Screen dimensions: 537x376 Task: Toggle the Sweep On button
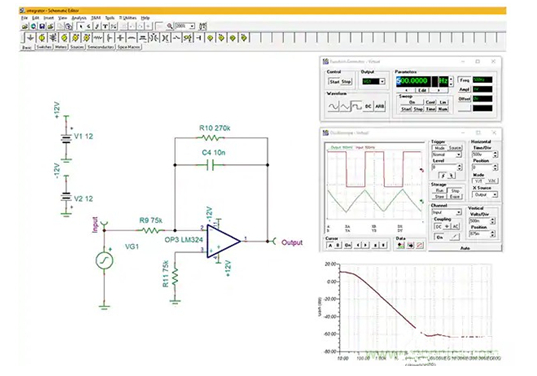pyautogui.click(x=412, y=102)
